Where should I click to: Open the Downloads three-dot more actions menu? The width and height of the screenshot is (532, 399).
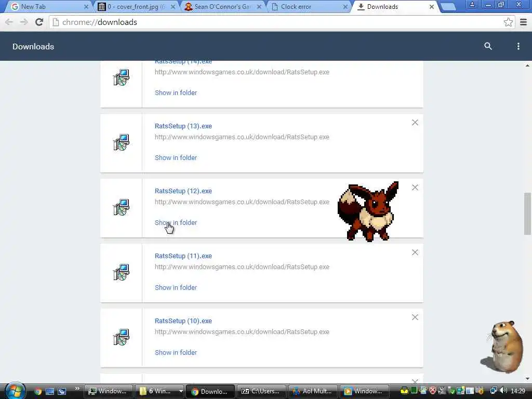[x=518, y=46]
